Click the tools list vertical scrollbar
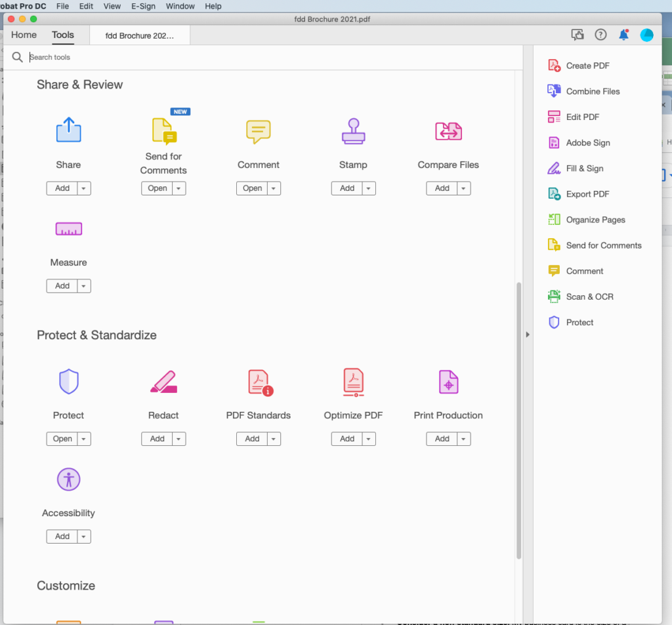Image resolution: width=672 pixels, height=625 pixels. pyautogui.click(x=518, y=420)
